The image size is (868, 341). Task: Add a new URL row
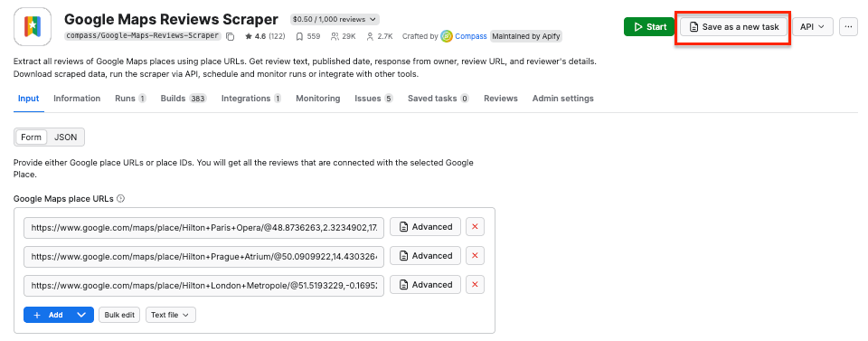point(47,315)
